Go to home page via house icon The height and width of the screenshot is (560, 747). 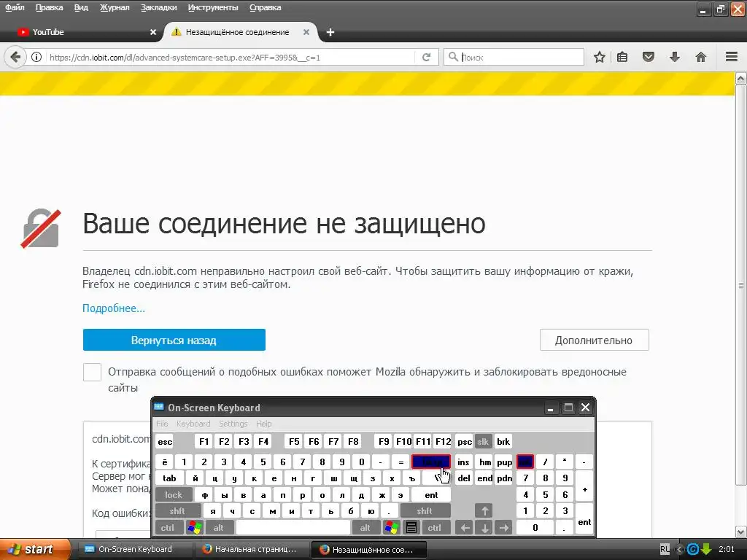[701, 57]
